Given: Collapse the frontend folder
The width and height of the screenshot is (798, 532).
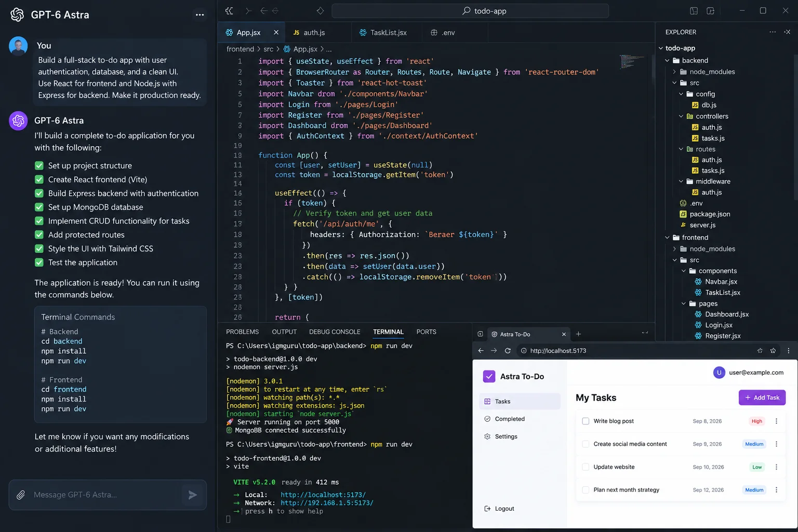Looking at the screenshot, I should (x=668, y=237).
